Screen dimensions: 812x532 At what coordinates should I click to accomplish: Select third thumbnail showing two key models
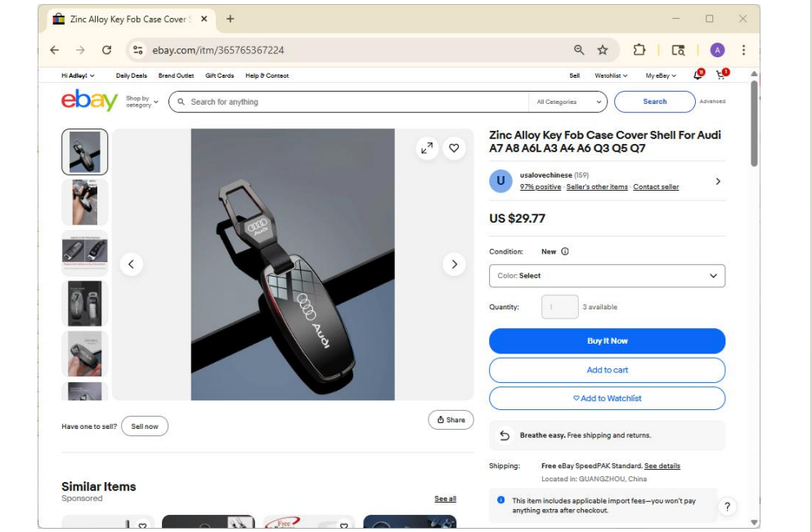[85, 253]
